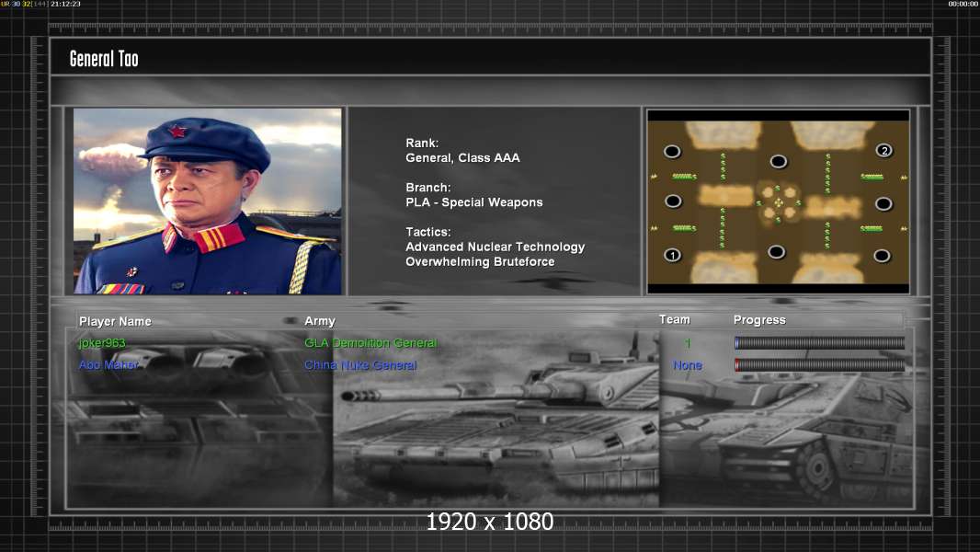Viewport: 980px width, 552px height.
Task: Click the team value 'None' for Abo Maher
Action: [x=688, y=365]
